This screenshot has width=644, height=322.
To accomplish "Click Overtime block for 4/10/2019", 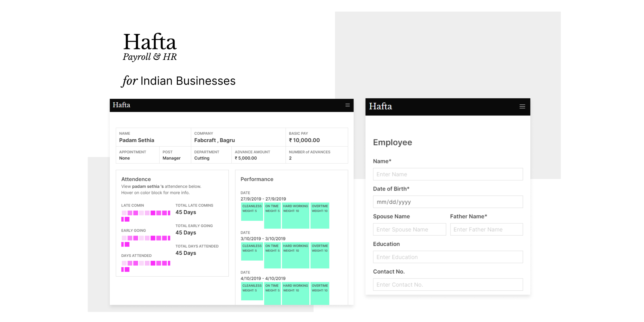I will tap(320, 293).
